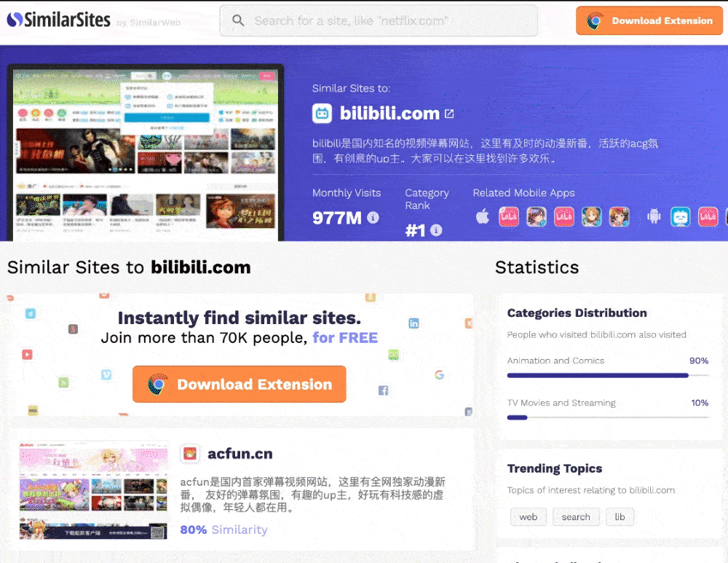Open the blue bilibili Android app icon
This screenshot has height=563, width=728.
680,216
